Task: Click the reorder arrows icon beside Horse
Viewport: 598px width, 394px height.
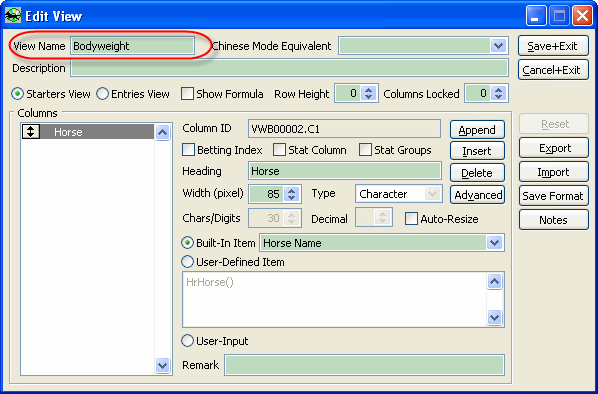Action: click(31, 132)
